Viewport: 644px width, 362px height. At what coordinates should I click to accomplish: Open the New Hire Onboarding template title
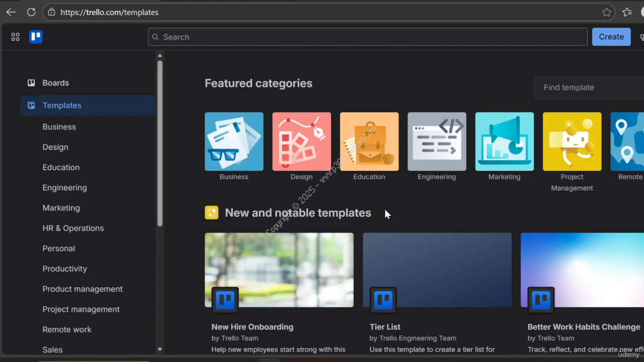[252, 327]
